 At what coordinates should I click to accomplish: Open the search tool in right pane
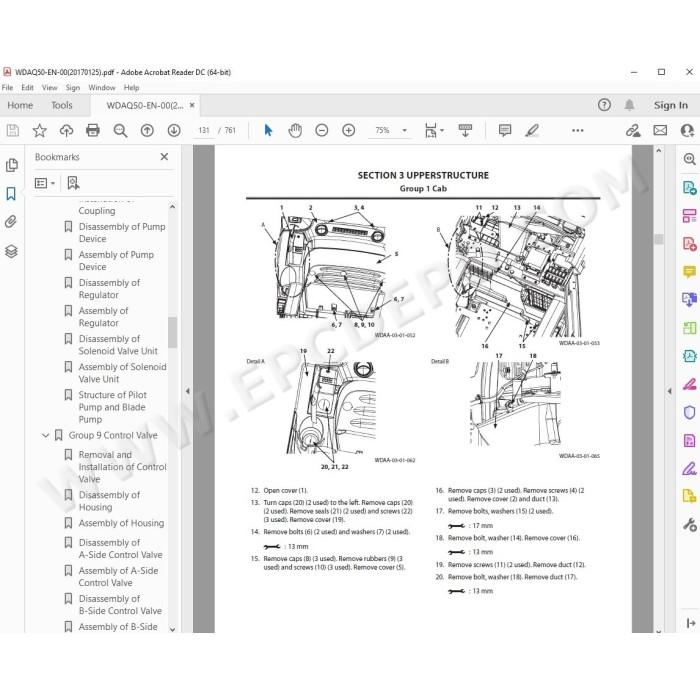click(690, 159)
